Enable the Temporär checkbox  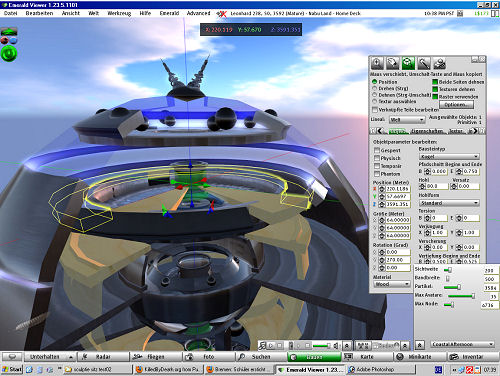377,166
